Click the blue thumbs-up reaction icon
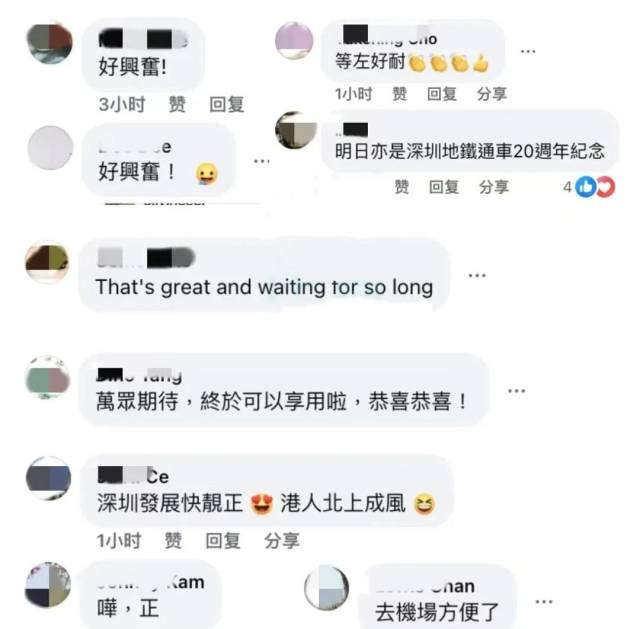 (585, 187)
